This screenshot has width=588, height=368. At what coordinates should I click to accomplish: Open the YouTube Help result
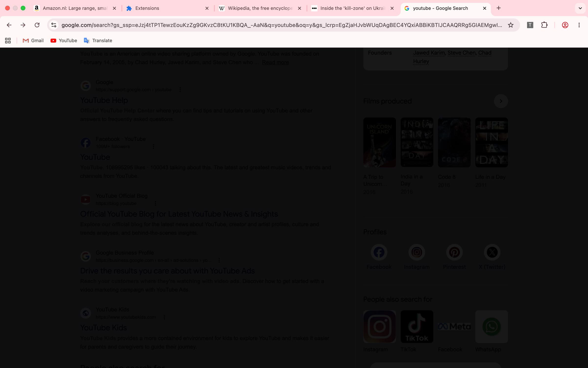(x=104, y=100)
